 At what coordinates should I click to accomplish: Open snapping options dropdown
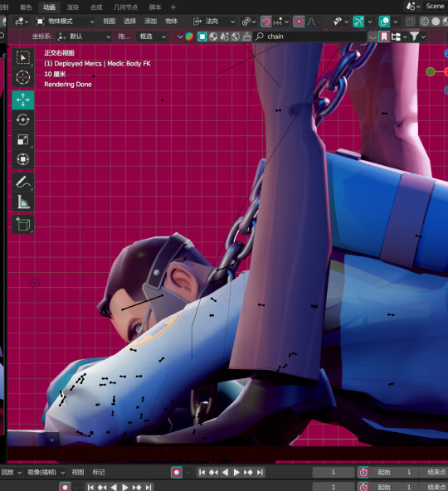click(281, 22)
